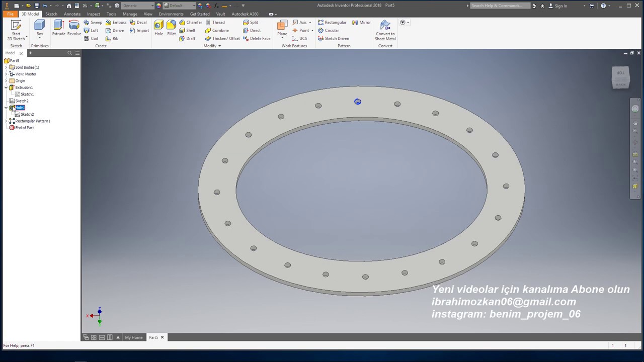This screenshot has width=644, height=362.
Task: Choose the Combine tool
Action: [217, 31]
